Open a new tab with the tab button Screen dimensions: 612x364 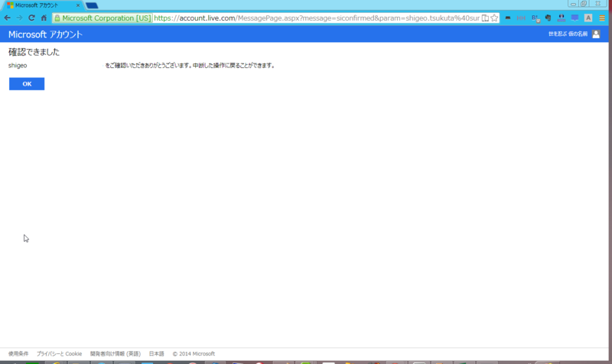92,5
